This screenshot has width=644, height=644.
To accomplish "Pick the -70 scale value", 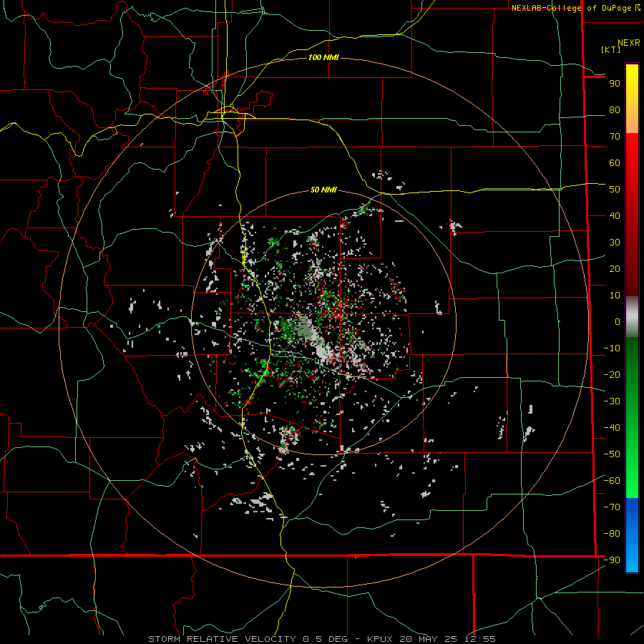I will pos(612,507).
